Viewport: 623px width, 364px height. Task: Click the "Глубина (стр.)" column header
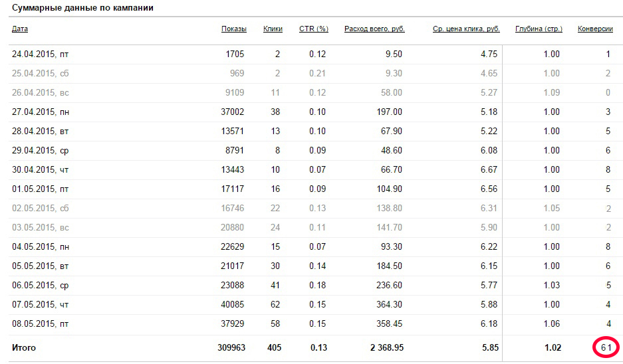(x=539, y=29)
